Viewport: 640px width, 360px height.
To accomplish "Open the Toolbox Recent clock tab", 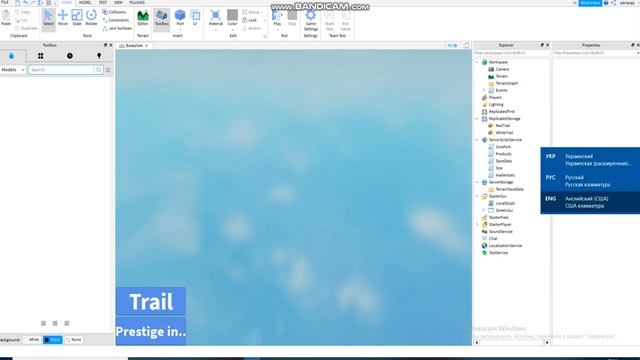I will pyautogui.click(x=70, y=56).
